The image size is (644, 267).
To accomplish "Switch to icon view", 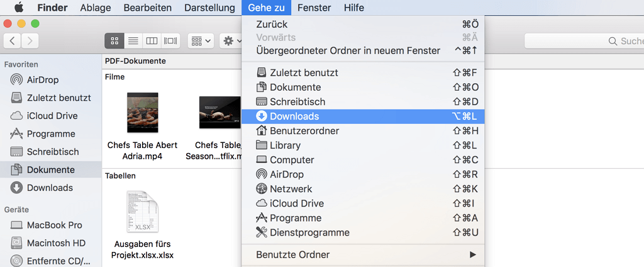I will click(114, 41).
